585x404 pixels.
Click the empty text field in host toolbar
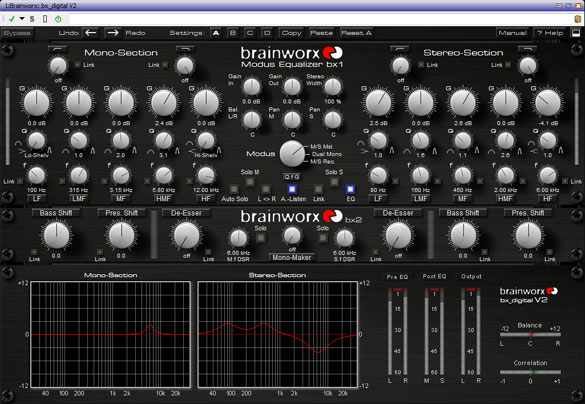[x=319, y=19]
